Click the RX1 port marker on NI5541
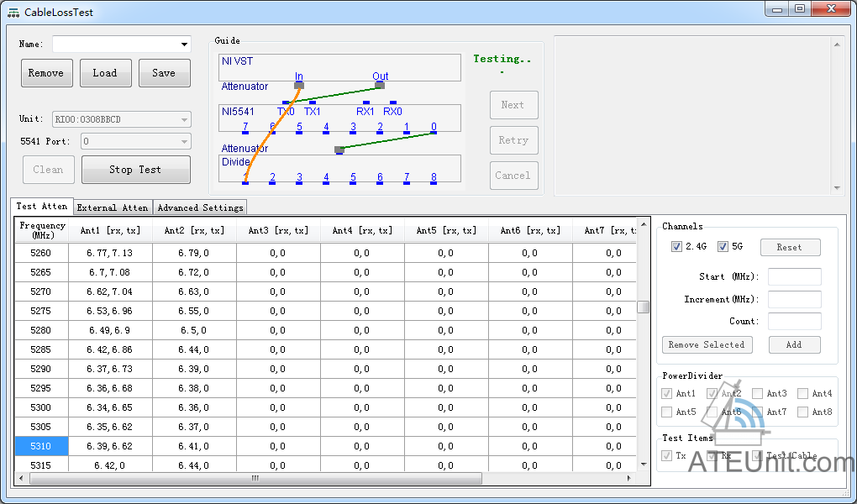 [365, 103]
